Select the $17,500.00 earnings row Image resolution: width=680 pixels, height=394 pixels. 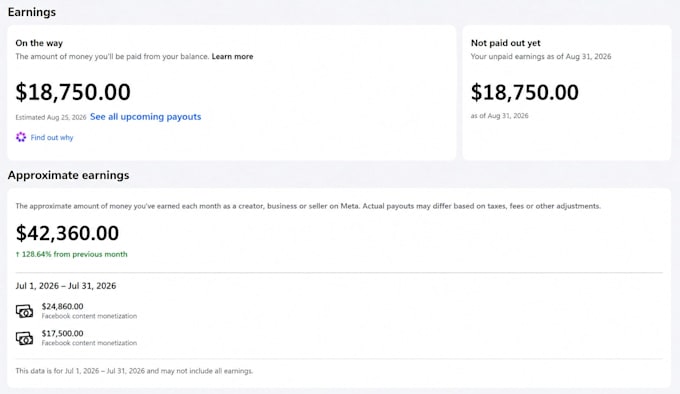[x=76, y=338]
